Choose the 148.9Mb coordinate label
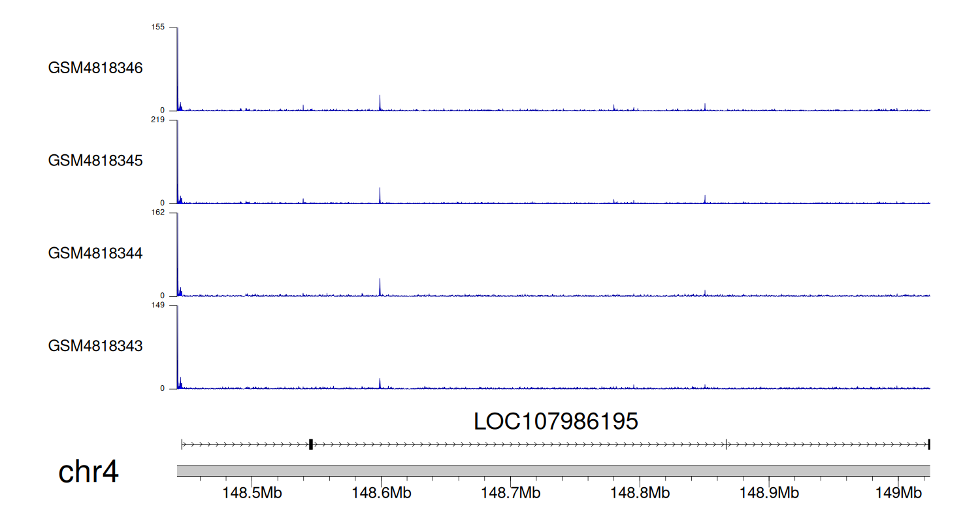 [x=768, y=492]
